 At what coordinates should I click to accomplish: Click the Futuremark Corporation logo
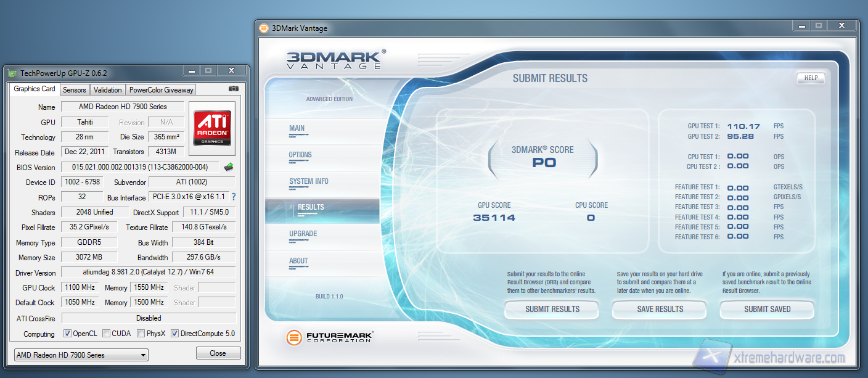[330, 337]
